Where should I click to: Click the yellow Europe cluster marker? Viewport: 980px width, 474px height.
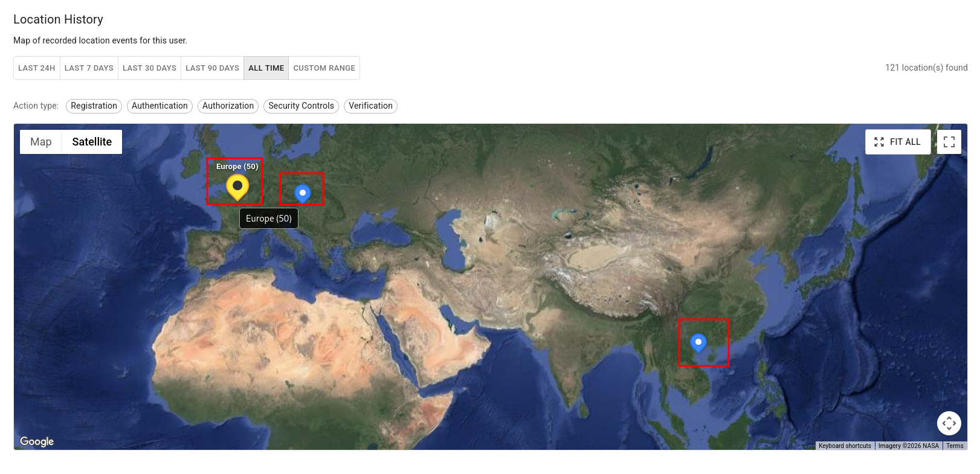[x=237, y=187]
